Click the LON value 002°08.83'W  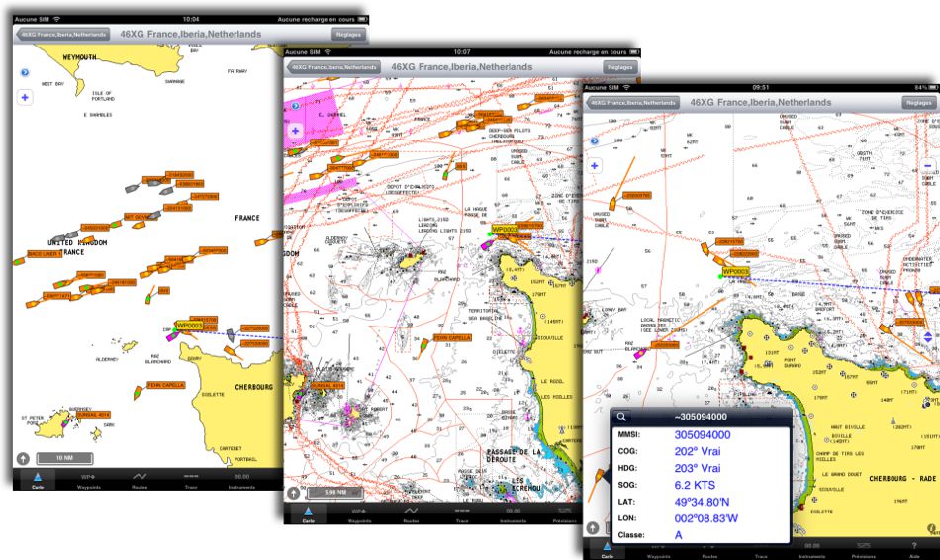point(705,518)
